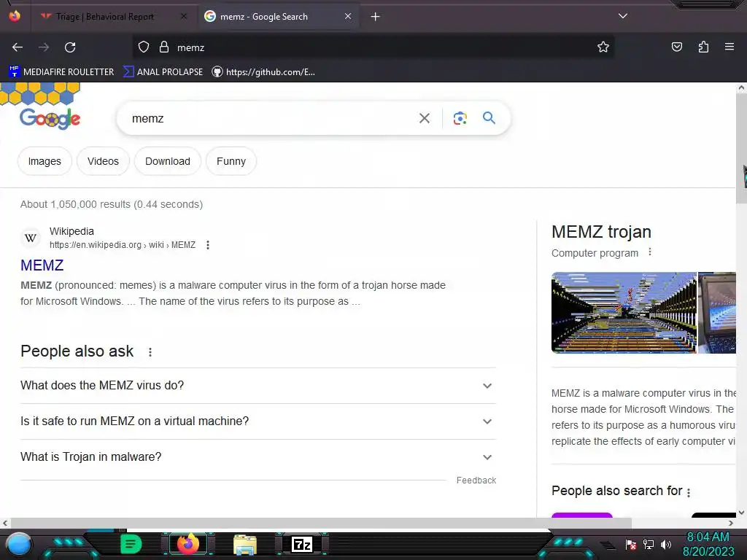Clear the search box with the X icon
Image resolution: width=747 pixels, height=560 pixels.
[424, 118]
